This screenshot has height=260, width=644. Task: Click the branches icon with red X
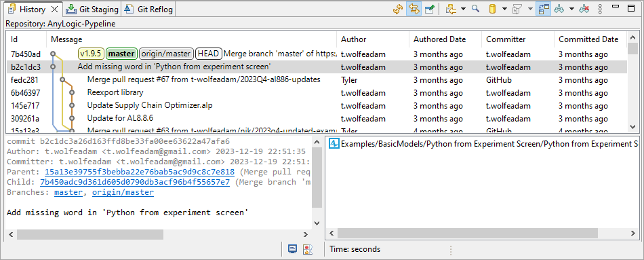pos(584,9)
